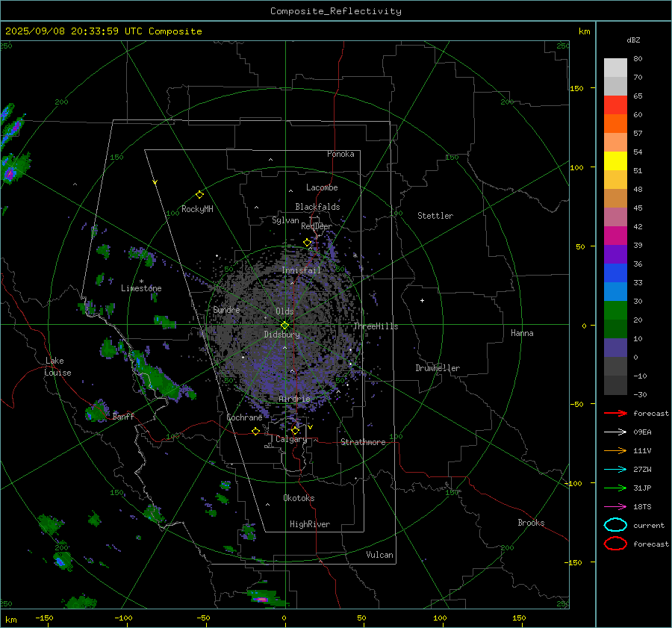Viewport: 672px width, 628px height.
Task: Click the RedDeer city label
Action: tap(317, 226)
